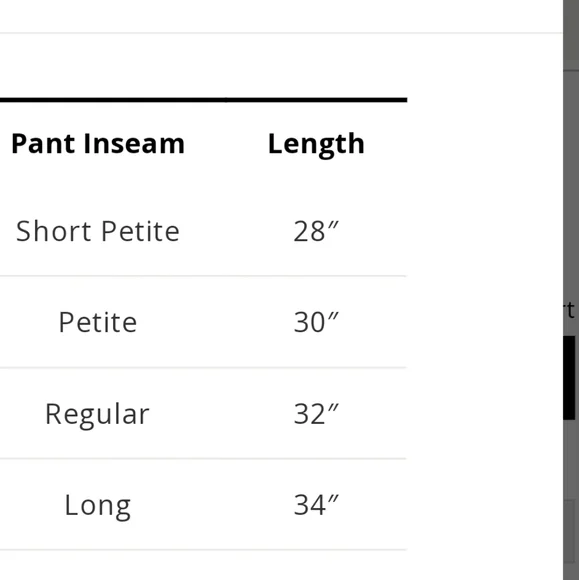Click the divider between Regular and Long rows
This screenshot has width=579, height=580.
(203, 459)
